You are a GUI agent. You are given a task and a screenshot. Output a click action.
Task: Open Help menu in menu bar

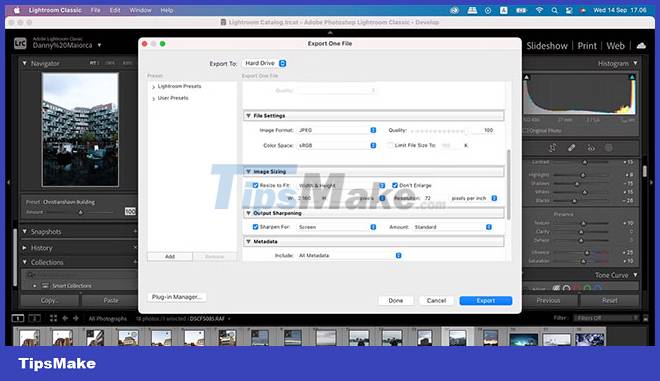click(167, 10)
